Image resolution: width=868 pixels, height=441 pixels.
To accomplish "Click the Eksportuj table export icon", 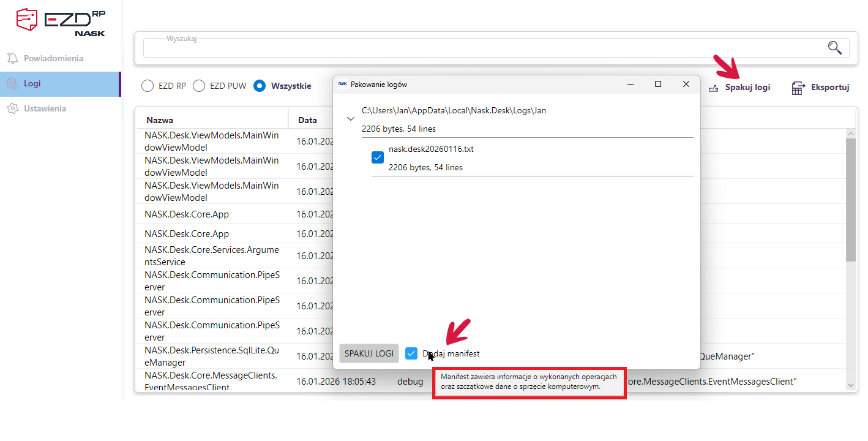I will pos(798,88).
